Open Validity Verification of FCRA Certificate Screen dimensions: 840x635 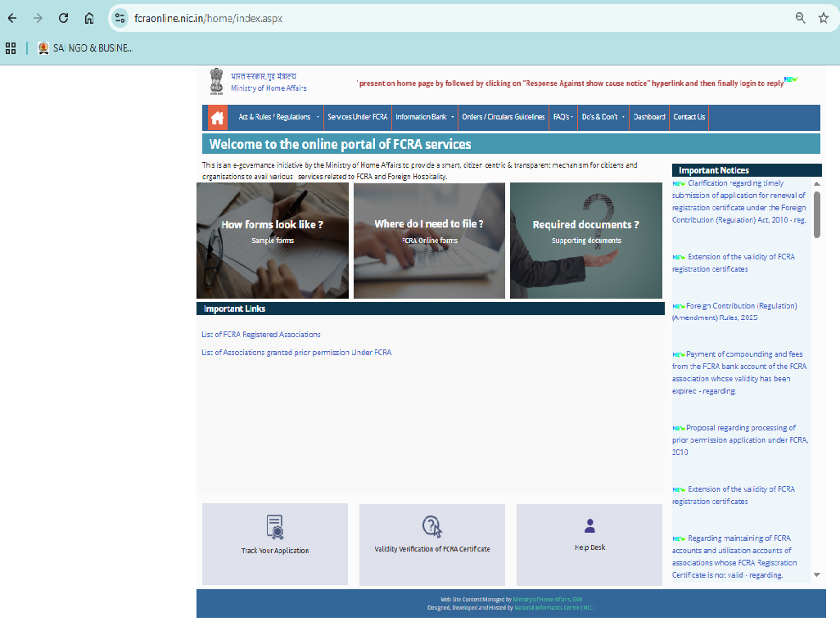pyautogui.click(x=431, y=549)
